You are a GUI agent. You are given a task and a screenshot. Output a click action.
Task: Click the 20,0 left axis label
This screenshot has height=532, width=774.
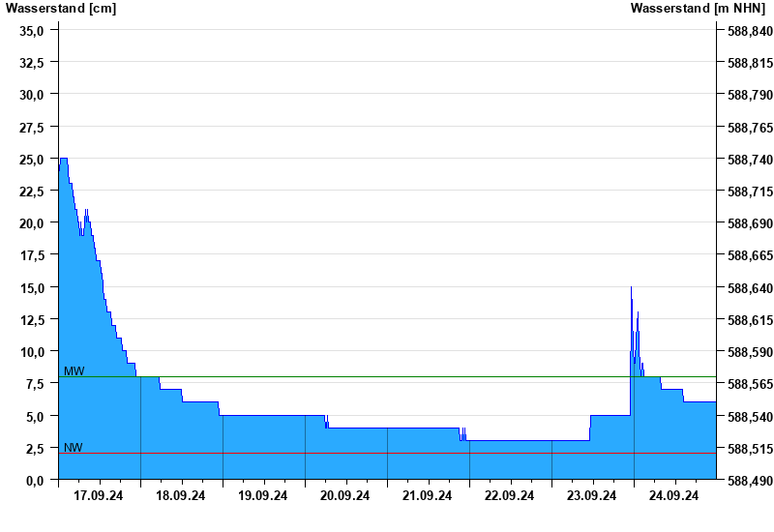coord(32,223)
